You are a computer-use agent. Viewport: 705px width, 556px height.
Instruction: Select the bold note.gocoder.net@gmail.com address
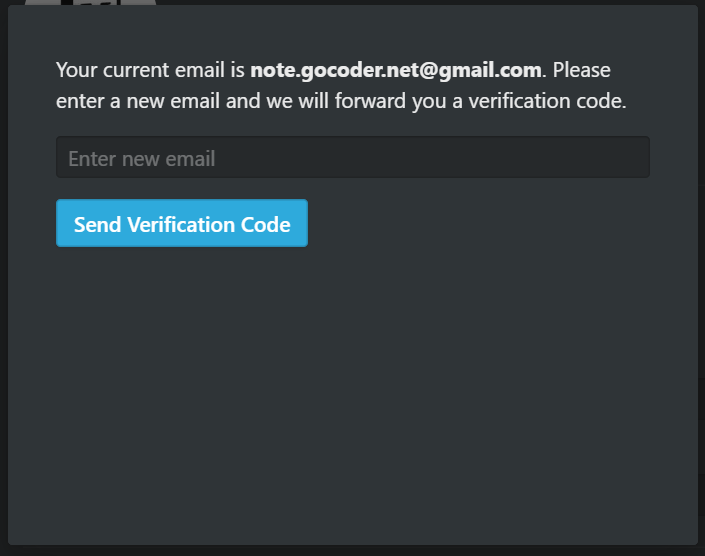click(x=396, y=70)
